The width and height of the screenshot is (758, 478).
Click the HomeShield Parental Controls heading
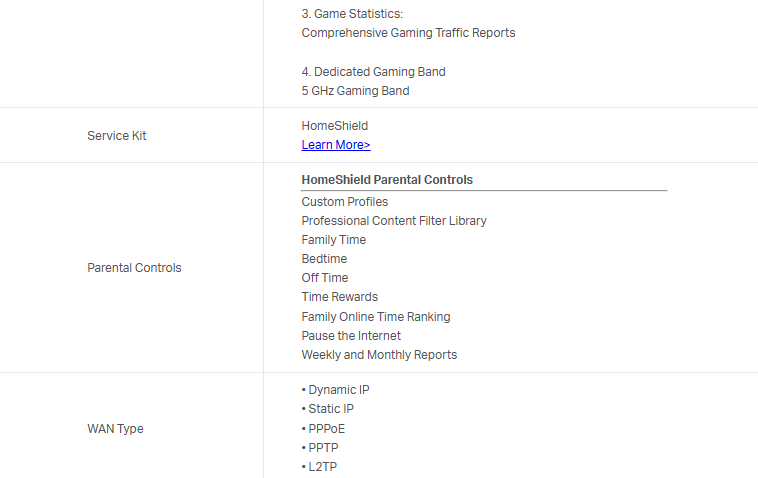(x=387, y=180)
